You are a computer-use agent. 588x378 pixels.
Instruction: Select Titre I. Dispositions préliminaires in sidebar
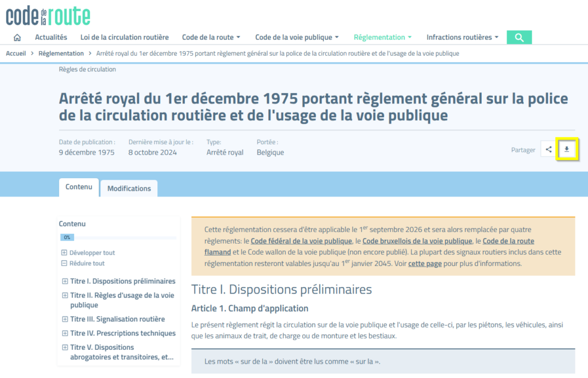[x=123, y=281]
